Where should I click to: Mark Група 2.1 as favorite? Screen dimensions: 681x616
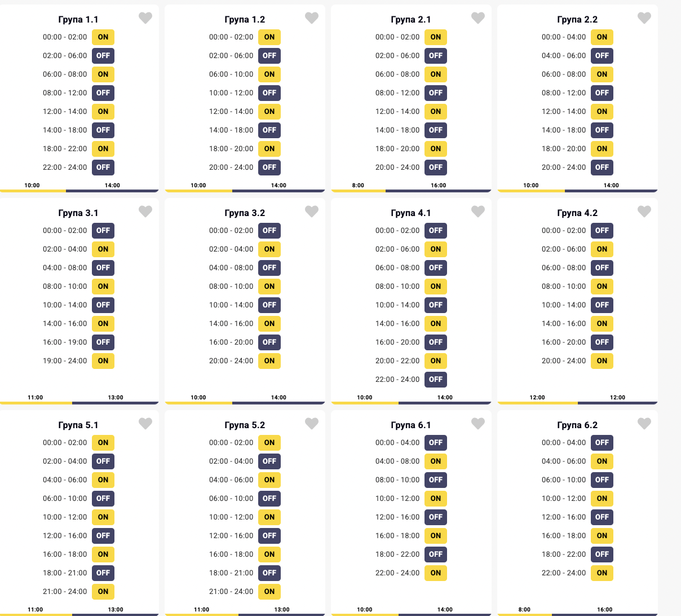point(478,18)
